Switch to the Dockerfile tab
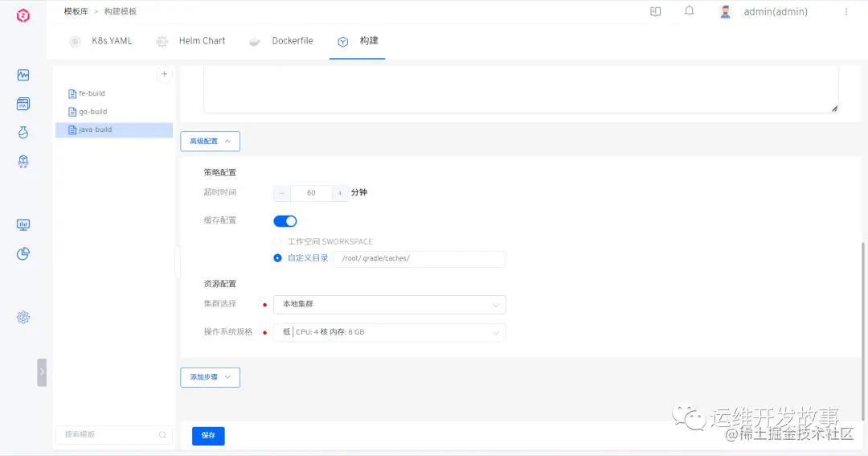Screen dimensions: 868x456 tap(293, 40)
